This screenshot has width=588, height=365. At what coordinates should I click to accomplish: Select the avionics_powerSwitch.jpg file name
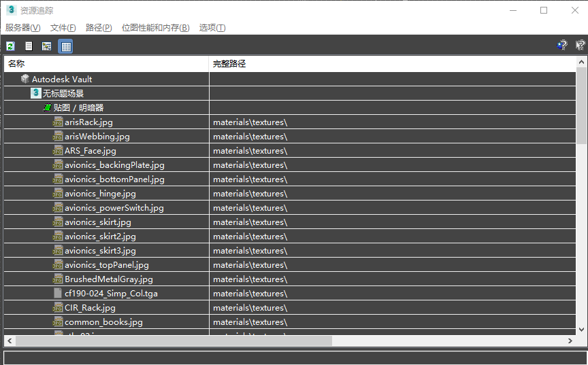114,208
